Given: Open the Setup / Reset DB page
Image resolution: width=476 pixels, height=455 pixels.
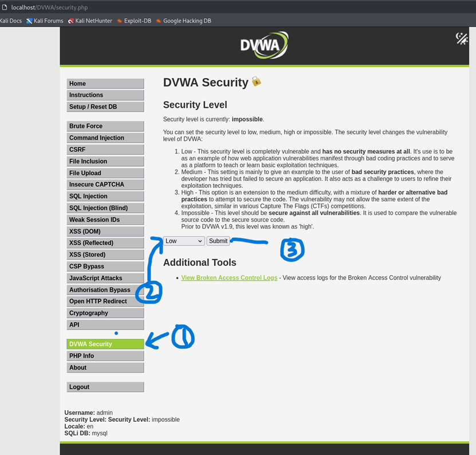Looking at the screenshot, I should (105, 107).
